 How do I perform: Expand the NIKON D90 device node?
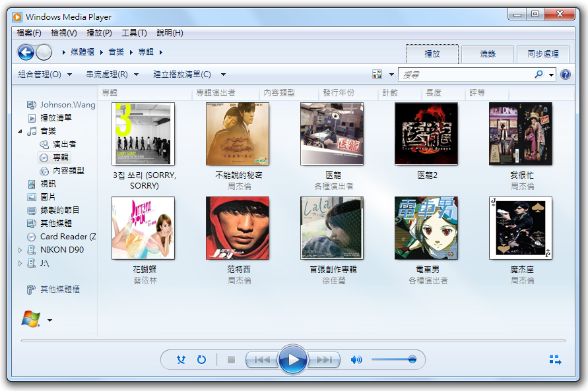[20, 250]
